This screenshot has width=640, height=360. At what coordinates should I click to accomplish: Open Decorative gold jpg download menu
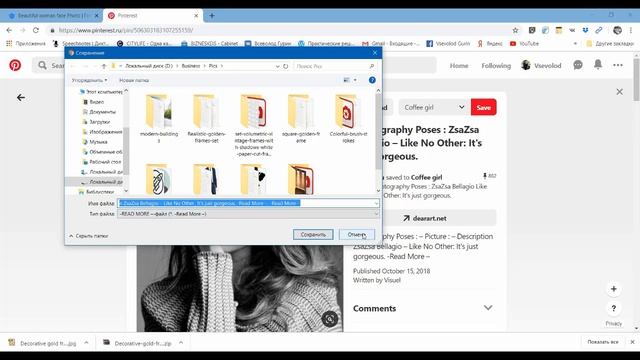coord(86,343)
